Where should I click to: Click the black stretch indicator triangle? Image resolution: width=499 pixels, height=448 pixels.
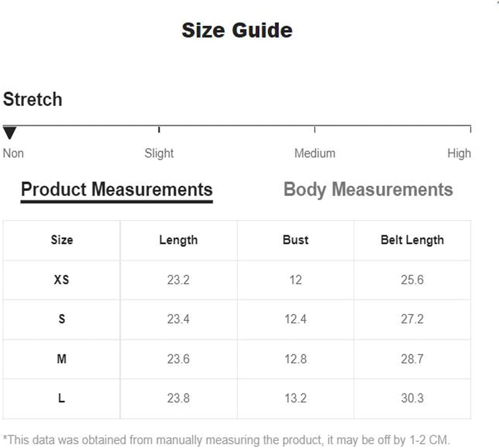point(10,133)
